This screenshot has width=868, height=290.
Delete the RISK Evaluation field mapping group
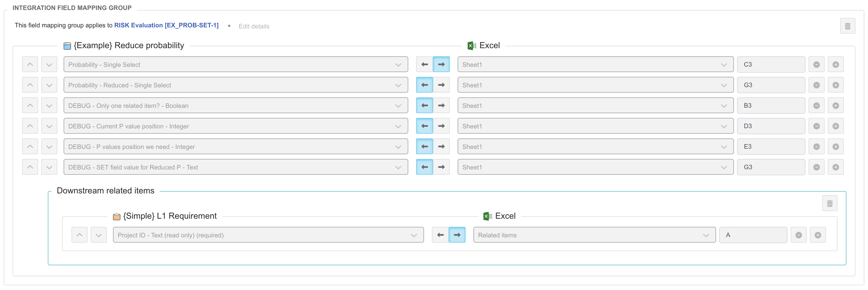point(847,26)
